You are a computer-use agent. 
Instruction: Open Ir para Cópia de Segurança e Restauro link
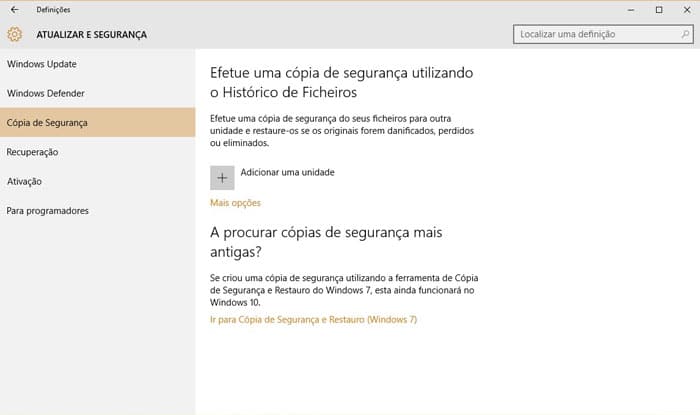313,320
